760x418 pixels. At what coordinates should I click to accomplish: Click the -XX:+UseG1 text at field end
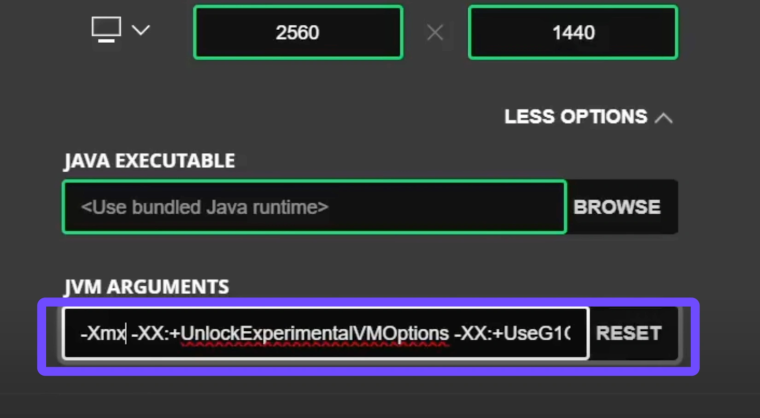tap(512, 334)
